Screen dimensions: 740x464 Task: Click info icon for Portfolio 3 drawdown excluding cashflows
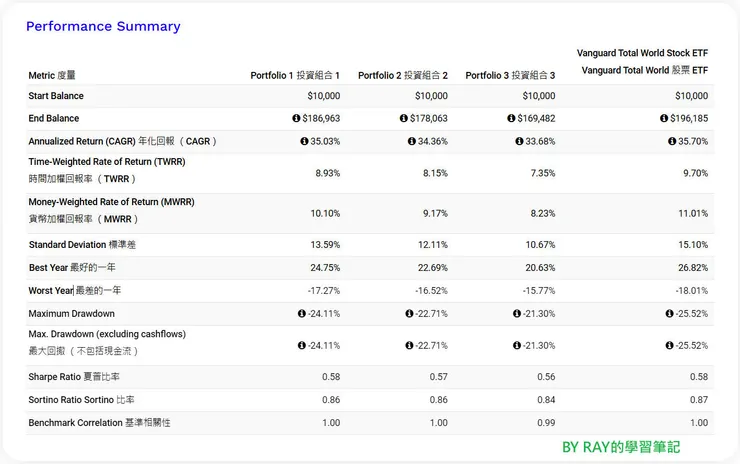click(517, 346)
